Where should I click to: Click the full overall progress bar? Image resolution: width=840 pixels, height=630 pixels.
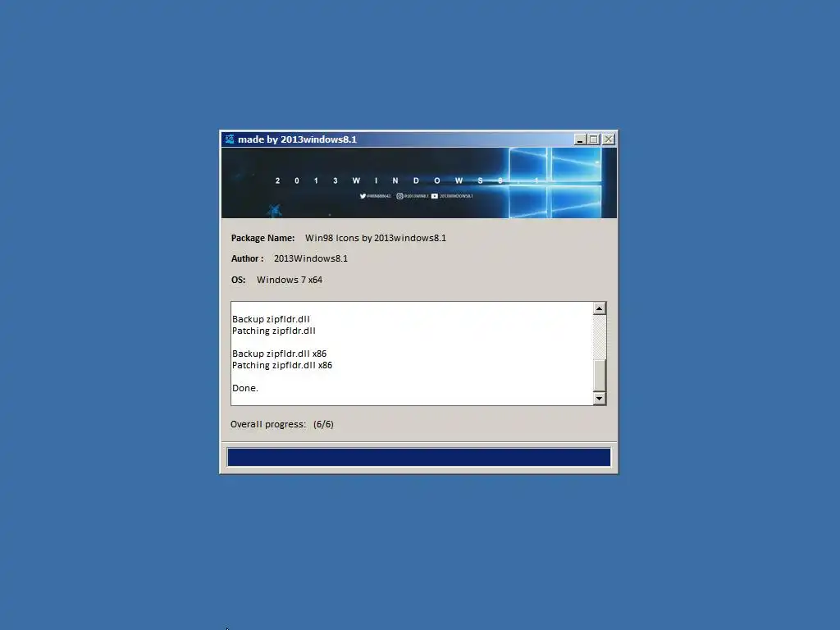[x=419, y=458]
